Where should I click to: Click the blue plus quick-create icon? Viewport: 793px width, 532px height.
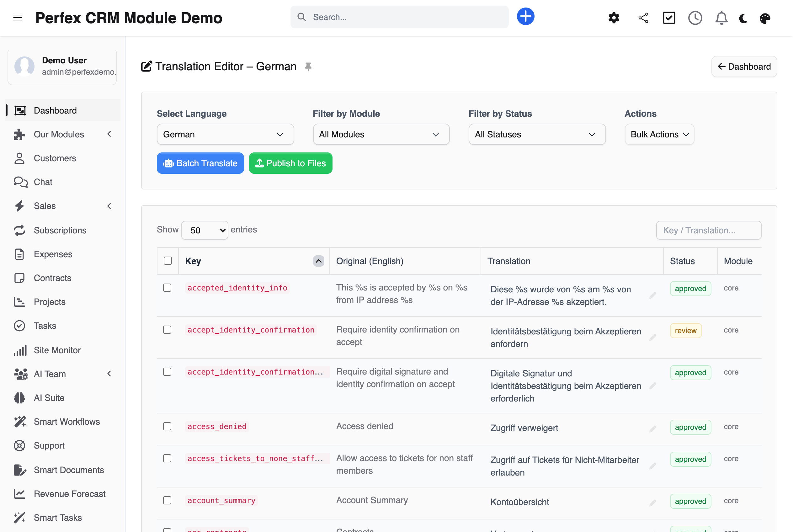(x=526, y=17)
